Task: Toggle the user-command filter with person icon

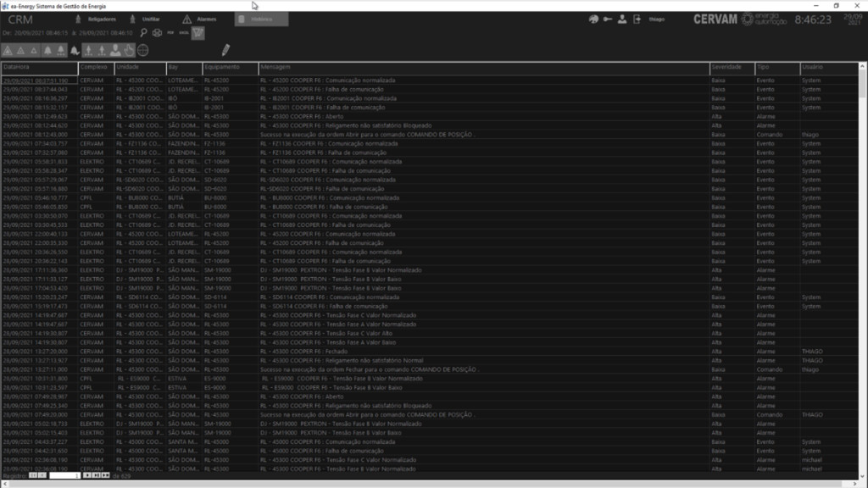Action: click(115, 50)
